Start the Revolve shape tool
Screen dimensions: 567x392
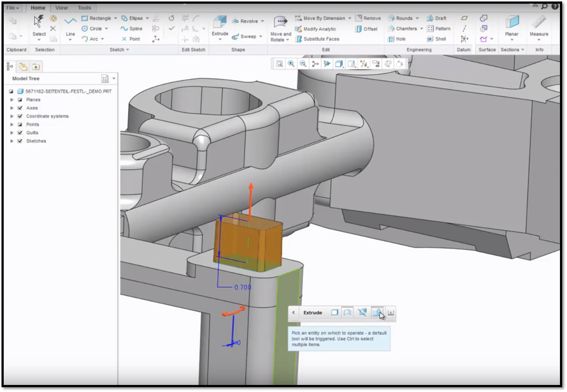pos(245,21)
